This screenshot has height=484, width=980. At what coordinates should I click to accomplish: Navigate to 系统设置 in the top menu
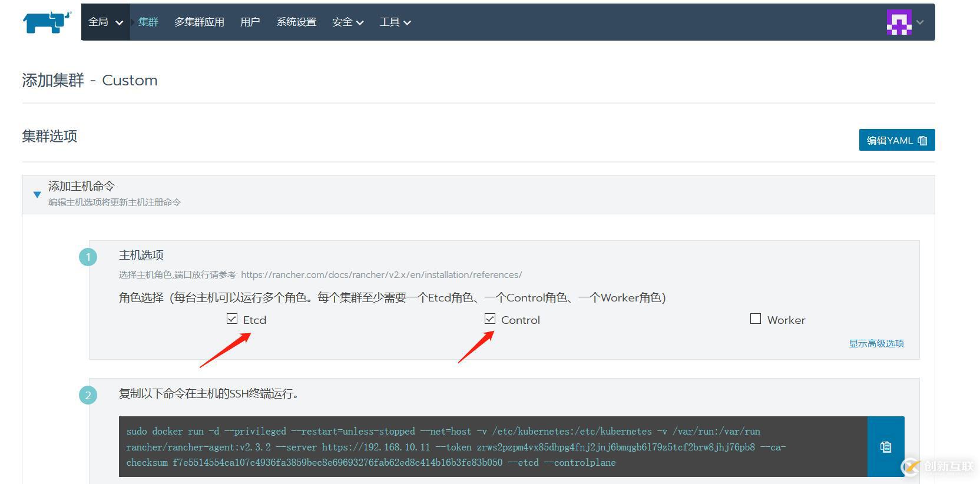coord(296,22)
